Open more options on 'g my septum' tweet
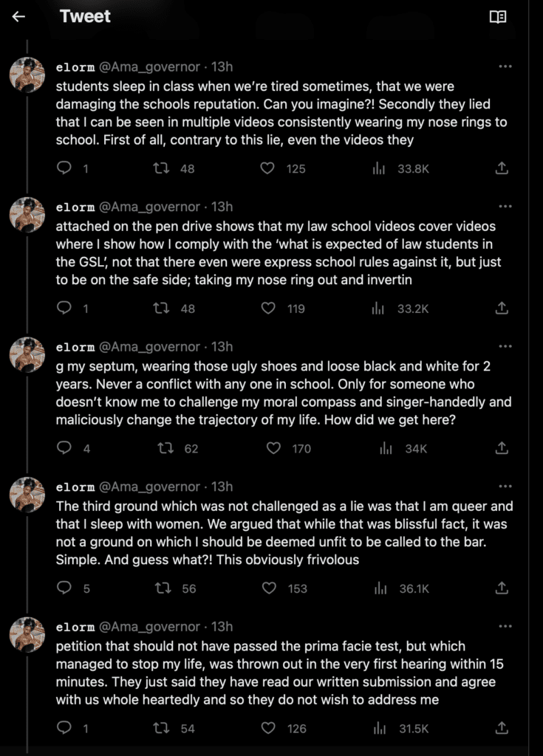 [x=505, y=346]
